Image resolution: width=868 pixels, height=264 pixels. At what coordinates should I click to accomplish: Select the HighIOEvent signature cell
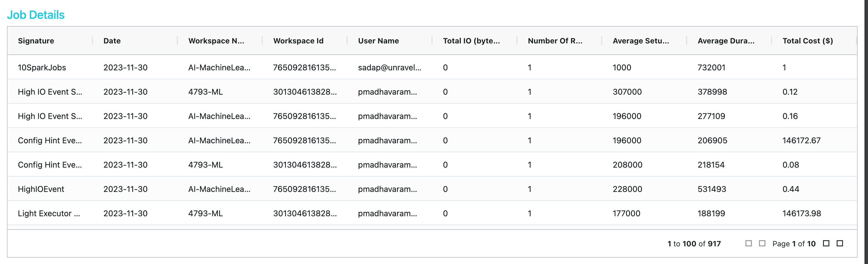click(41, 189)
